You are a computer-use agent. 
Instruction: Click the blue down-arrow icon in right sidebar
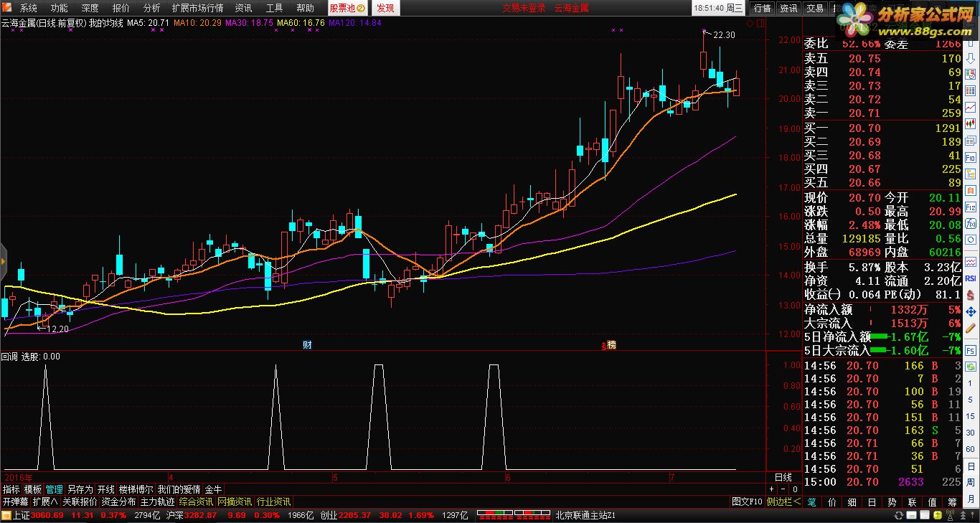pyautogui.click(x=971, y=58)
